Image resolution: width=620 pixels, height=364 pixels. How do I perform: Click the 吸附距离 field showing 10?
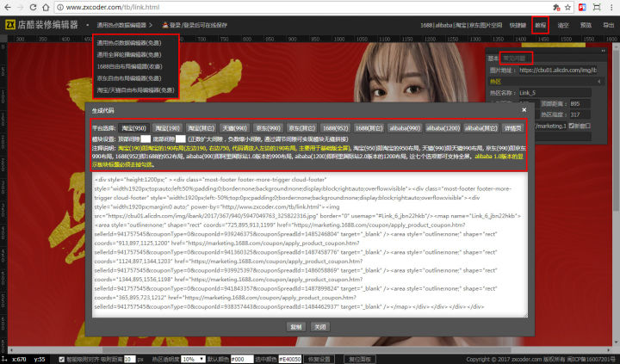(x=130, y=359)
